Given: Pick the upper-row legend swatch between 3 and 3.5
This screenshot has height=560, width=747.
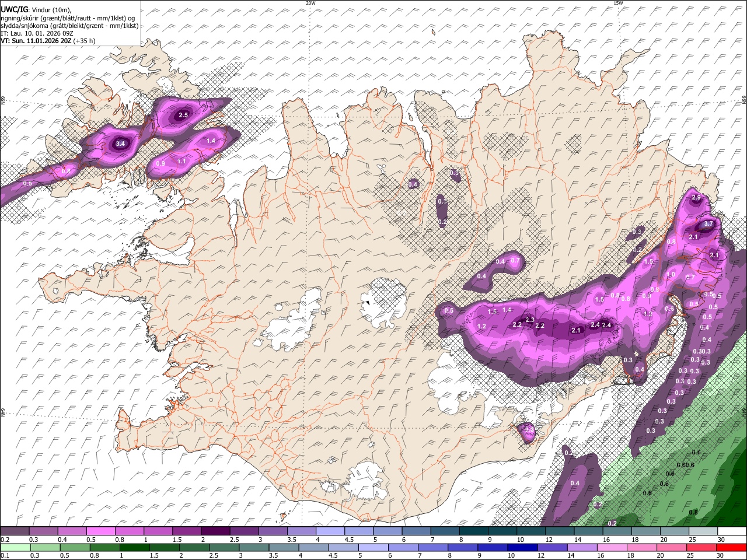Looking at the screenshot, I should 273,531.
